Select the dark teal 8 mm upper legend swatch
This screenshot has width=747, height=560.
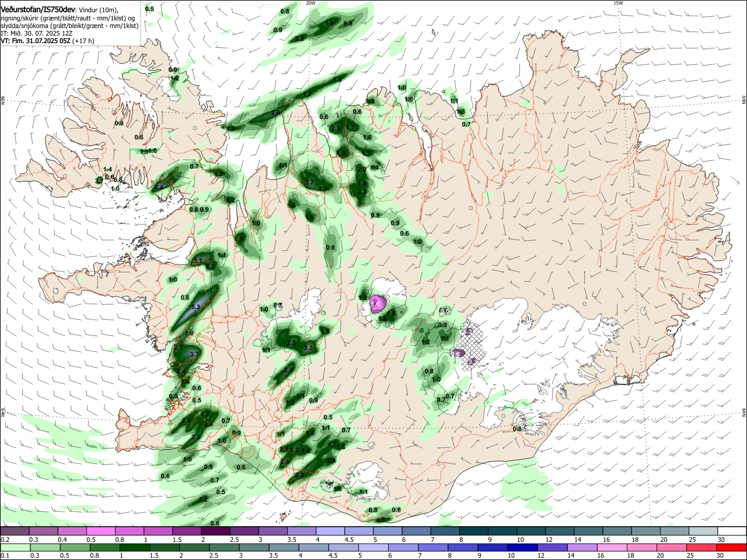[x=474, y=531]
